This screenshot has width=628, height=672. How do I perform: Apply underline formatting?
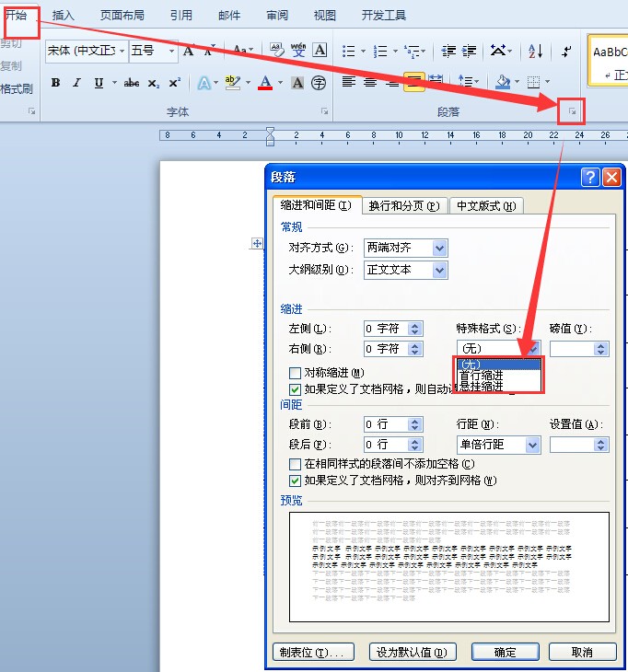pos(99,83)
